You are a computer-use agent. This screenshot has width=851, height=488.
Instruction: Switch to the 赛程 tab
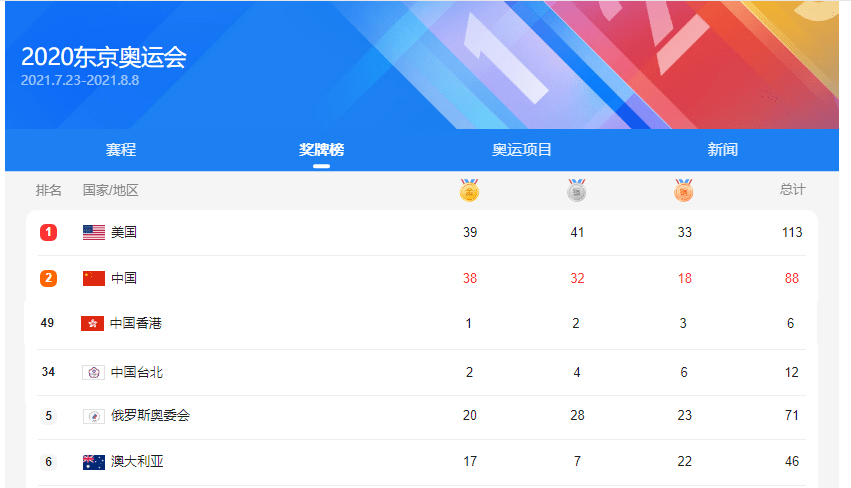[121, 150]
